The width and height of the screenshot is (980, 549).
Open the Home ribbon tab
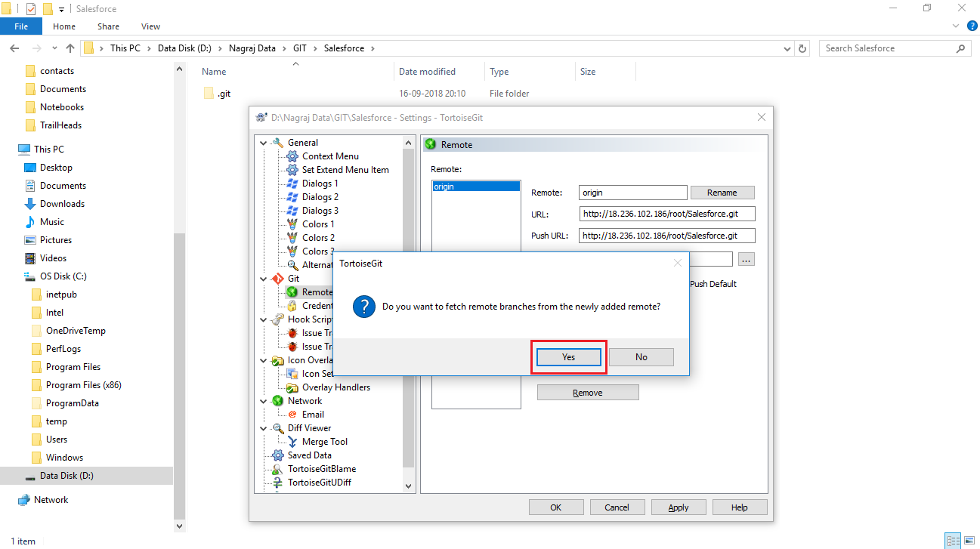[64, 26]
